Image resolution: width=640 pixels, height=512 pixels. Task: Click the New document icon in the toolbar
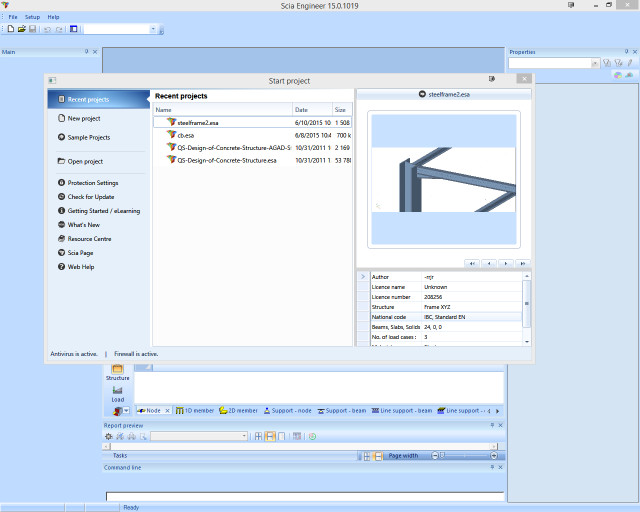(11, 29)
